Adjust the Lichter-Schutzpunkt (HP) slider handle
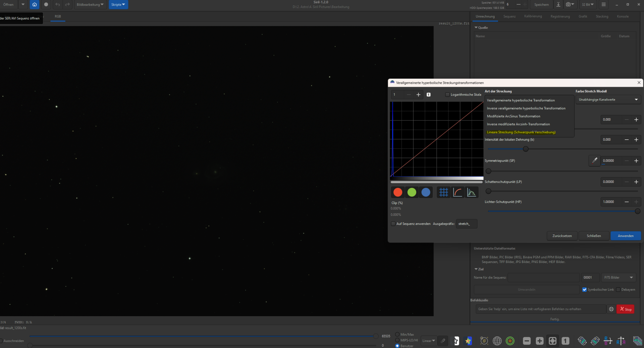 638,211
